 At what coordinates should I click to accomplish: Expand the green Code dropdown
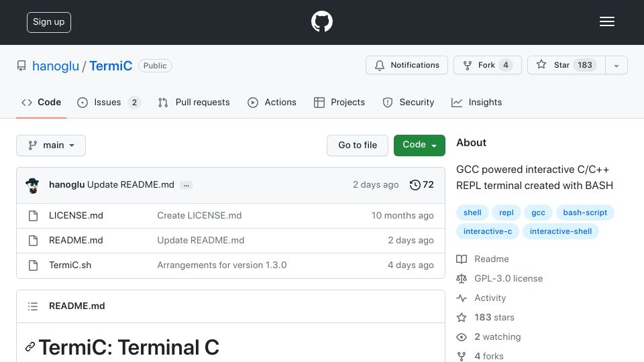tap(419, 145)
